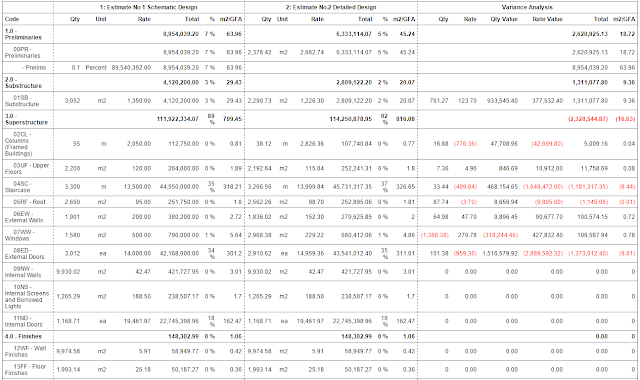Select the '4.0 - Finishes' section row
The height and width of the screenshot is (380, 640).
click(x=320, y=337)
